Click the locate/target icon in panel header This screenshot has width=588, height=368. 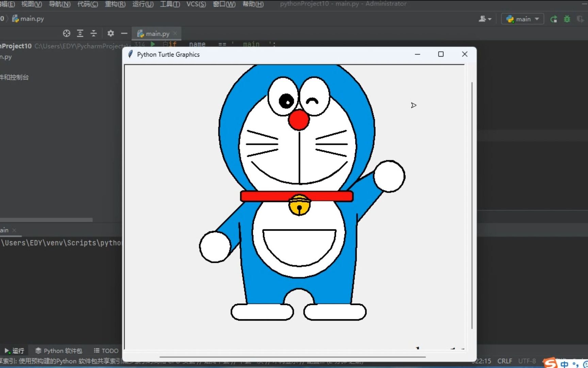[x=67, y=33]
